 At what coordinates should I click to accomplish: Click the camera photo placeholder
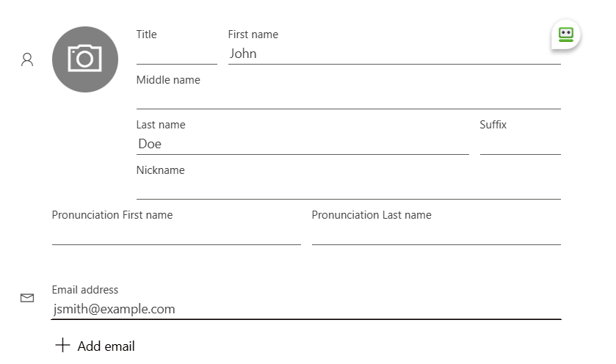point(85,59)
